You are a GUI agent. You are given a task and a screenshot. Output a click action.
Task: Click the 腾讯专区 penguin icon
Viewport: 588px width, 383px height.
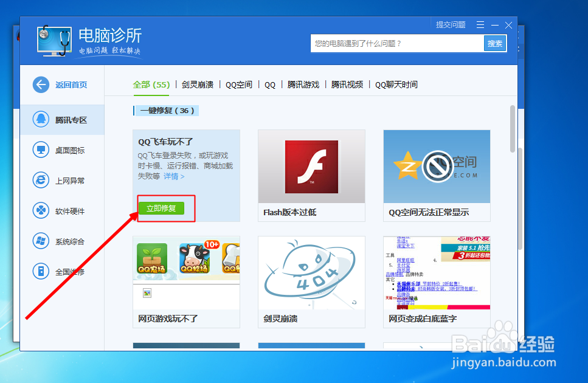click(x=41, y=120)
